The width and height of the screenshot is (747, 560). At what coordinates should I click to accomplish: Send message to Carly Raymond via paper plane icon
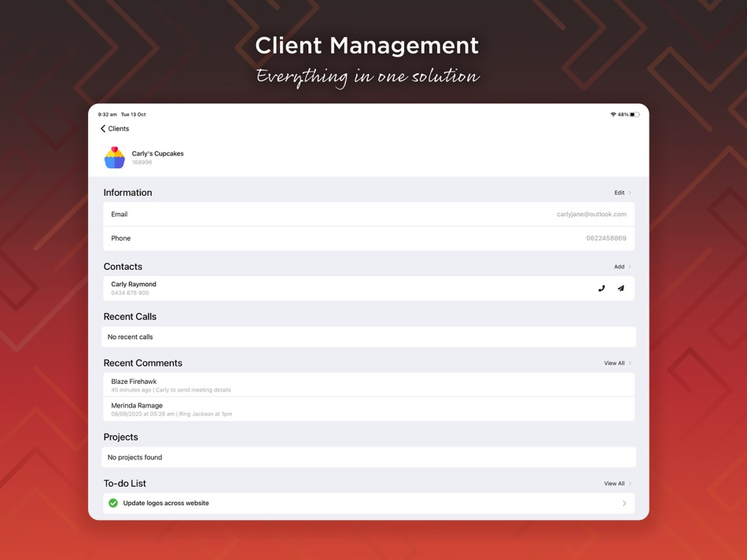pos(620,289)
